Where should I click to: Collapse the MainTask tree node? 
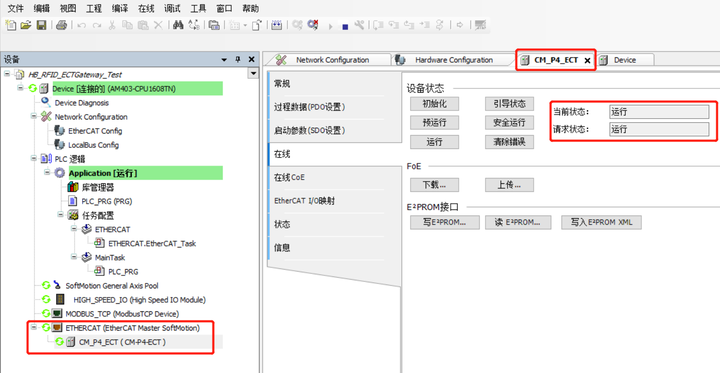[73, 257]
